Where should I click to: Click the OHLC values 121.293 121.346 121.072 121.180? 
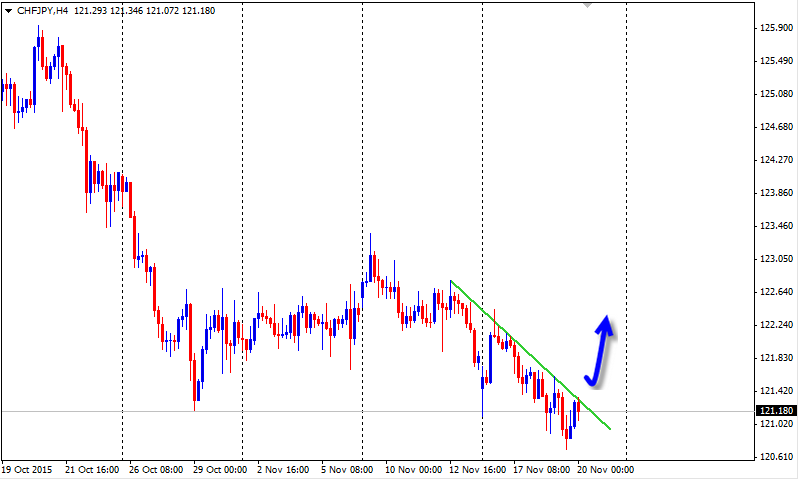145,11
